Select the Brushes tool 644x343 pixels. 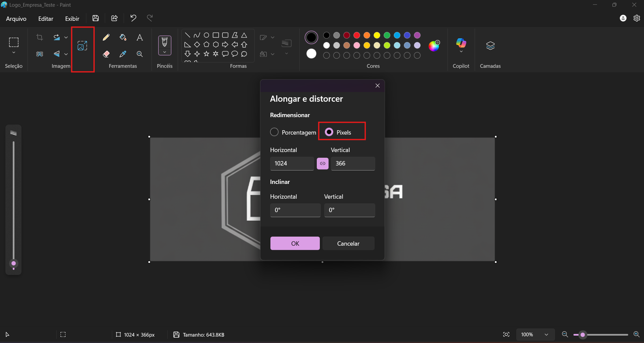coord(165,42)
